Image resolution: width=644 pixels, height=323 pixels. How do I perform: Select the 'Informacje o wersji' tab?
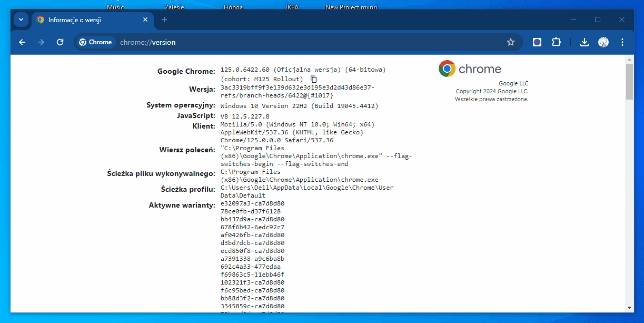point(84,19)
